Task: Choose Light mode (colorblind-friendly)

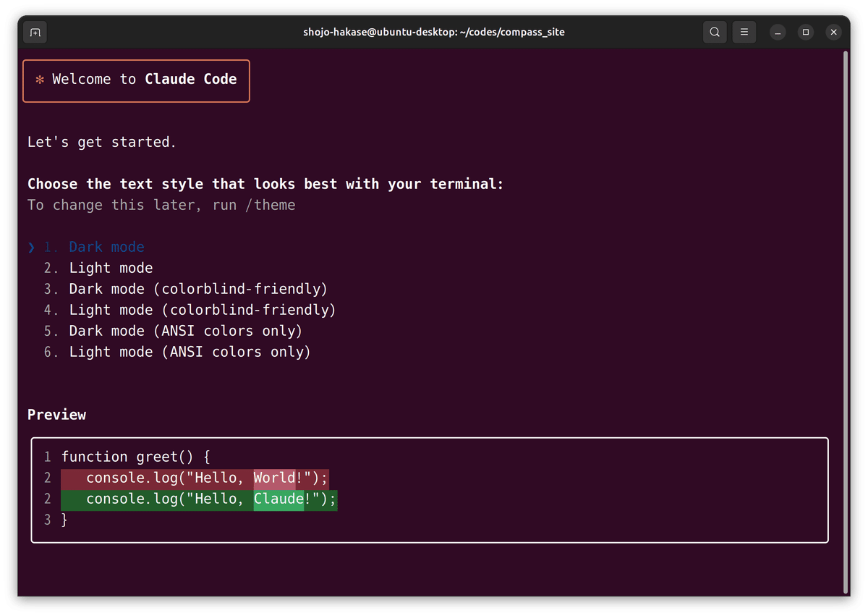Action: pos(203,311)
